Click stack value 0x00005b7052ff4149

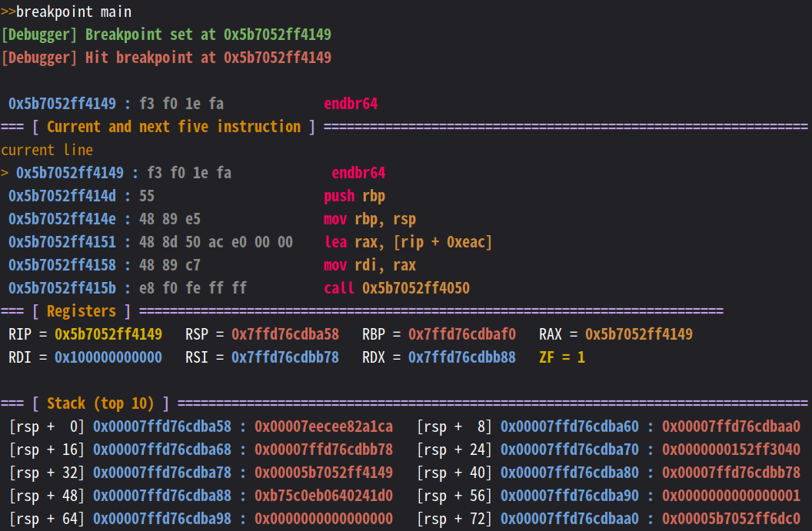324,473
